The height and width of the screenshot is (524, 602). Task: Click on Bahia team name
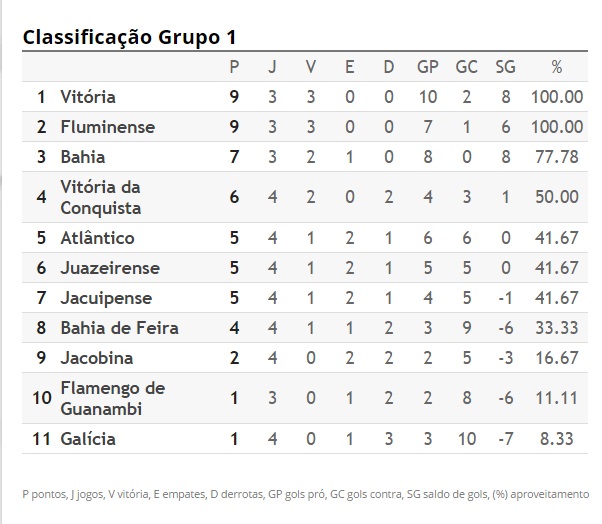point(82,157)
